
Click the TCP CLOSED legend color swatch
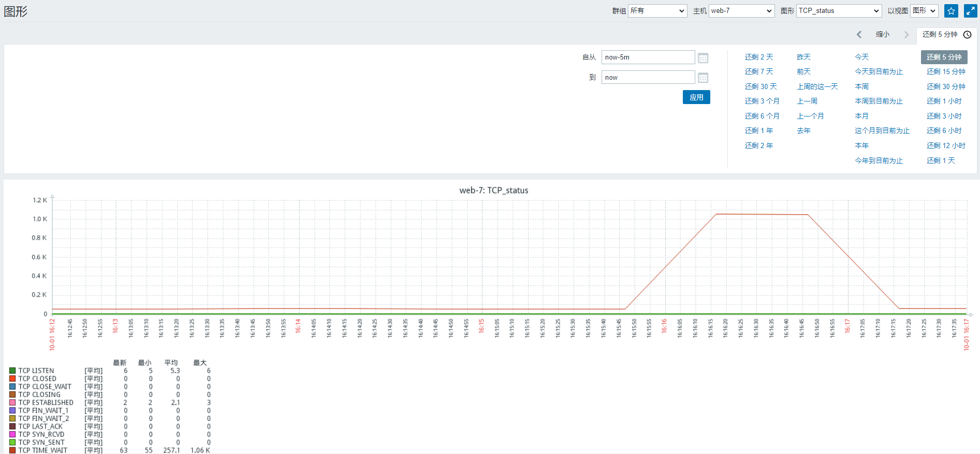(x=12, y=378)
